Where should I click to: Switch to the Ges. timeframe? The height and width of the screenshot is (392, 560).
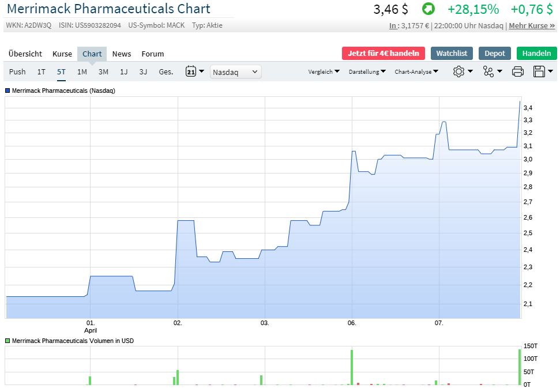tap(165, 71)
